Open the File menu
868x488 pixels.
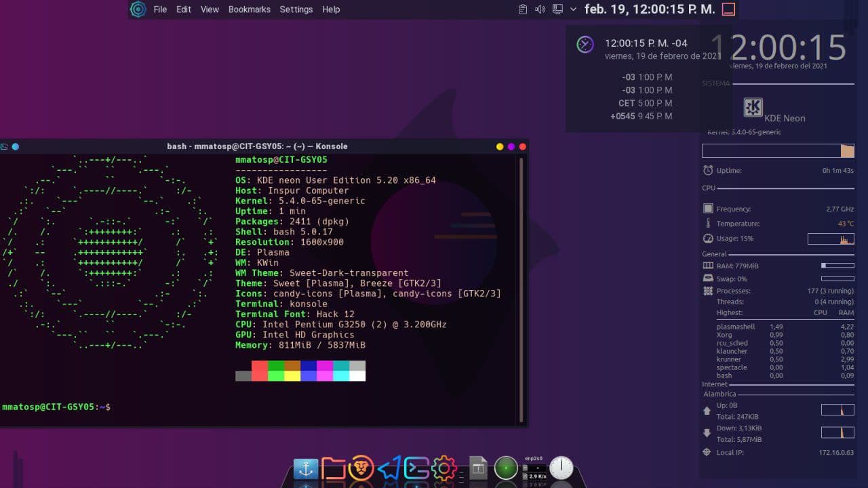[160, 9]
